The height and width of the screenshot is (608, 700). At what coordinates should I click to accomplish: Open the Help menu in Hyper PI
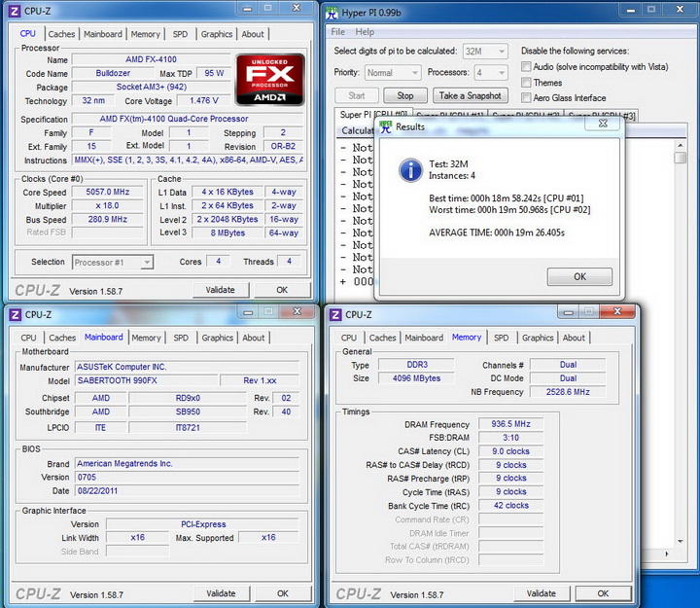(x=365, y=32)
